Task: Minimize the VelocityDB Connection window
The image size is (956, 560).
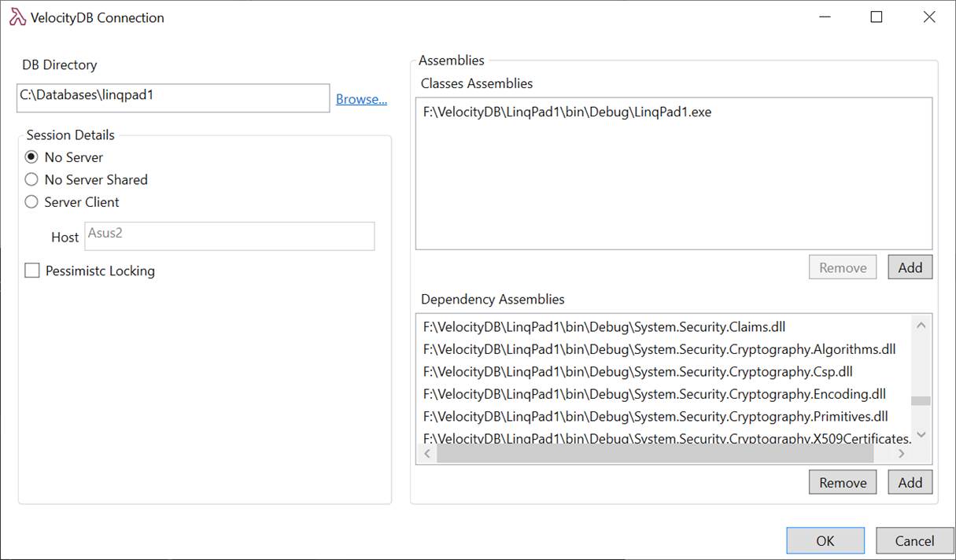Action: click(825, 17)
